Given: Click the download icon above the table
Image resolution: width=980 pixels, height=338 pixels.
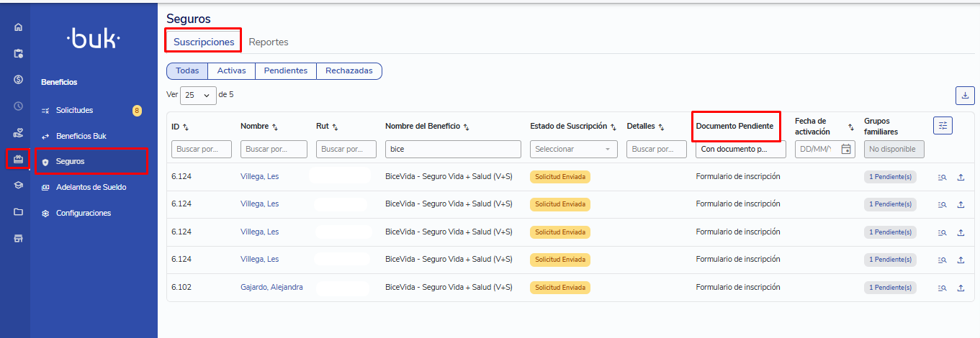Looking at the screenshot, I should pos(964,95).
